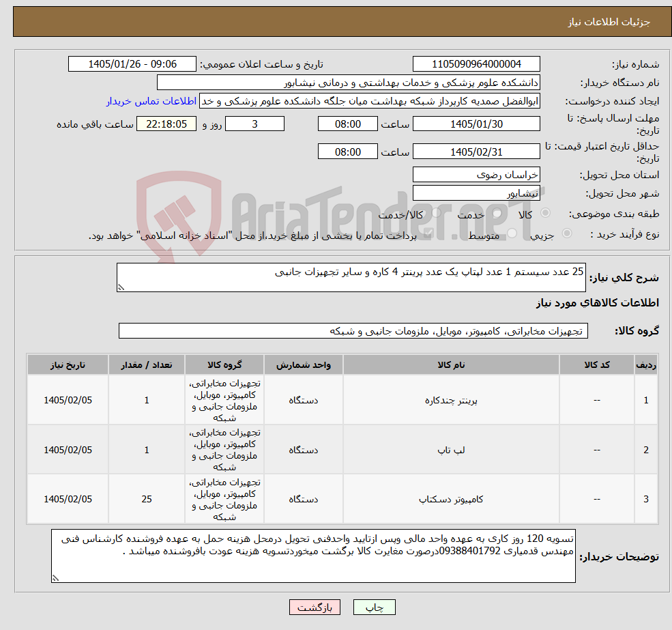Click the لب تاپ item cell
Viewport: 672px width, 630px height.
click(451, 450)
